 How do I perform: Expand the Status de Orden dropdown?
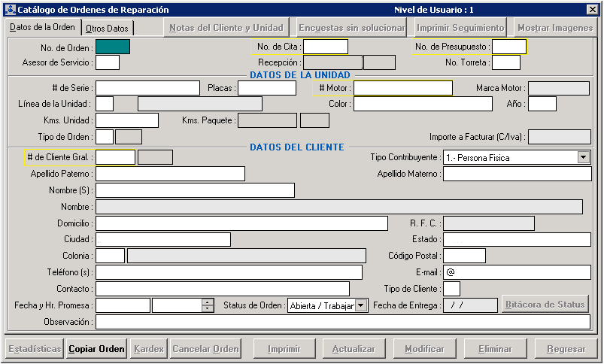coord(360,305)
